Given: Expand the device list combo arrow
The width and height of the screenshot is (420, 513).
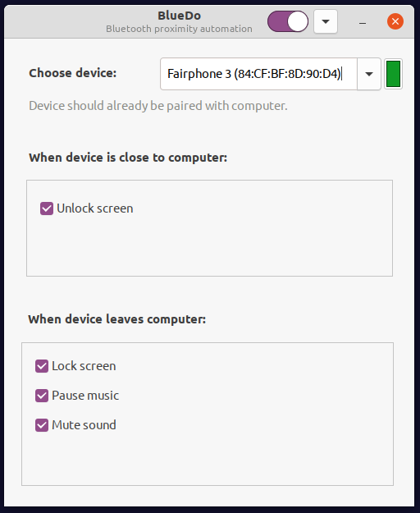Looking at the screenshot, I should click(x=369, y=74).
